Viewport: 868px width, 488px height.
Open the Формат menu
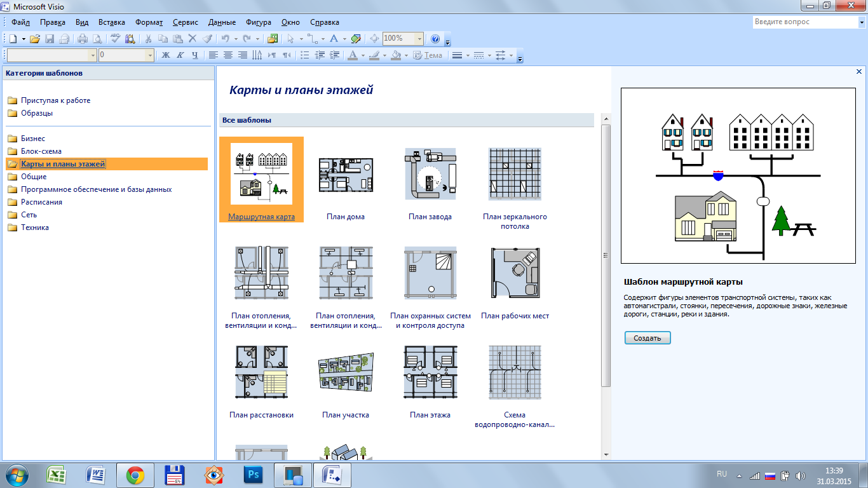149,22
